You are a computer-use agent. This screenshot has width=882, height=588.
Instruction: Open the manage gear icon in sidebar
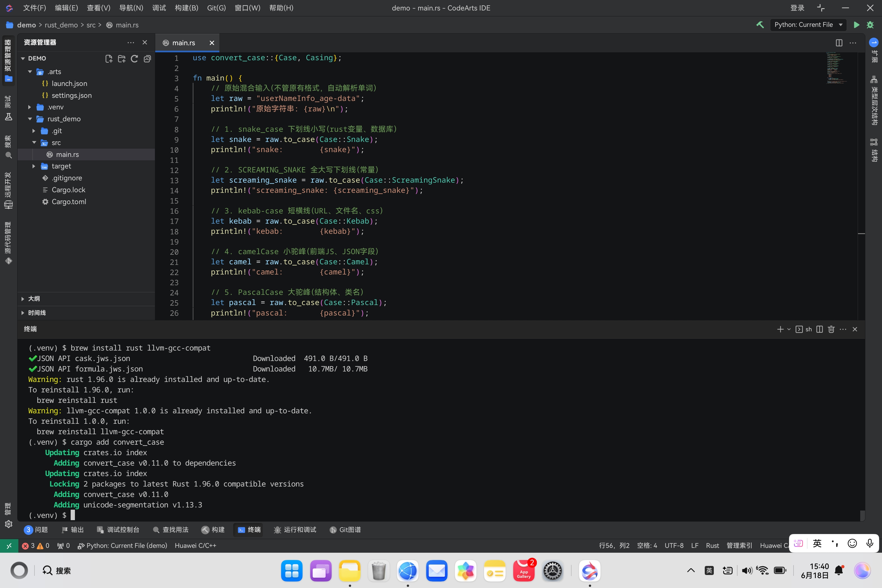pyautogui.click(x=8, y=524)
